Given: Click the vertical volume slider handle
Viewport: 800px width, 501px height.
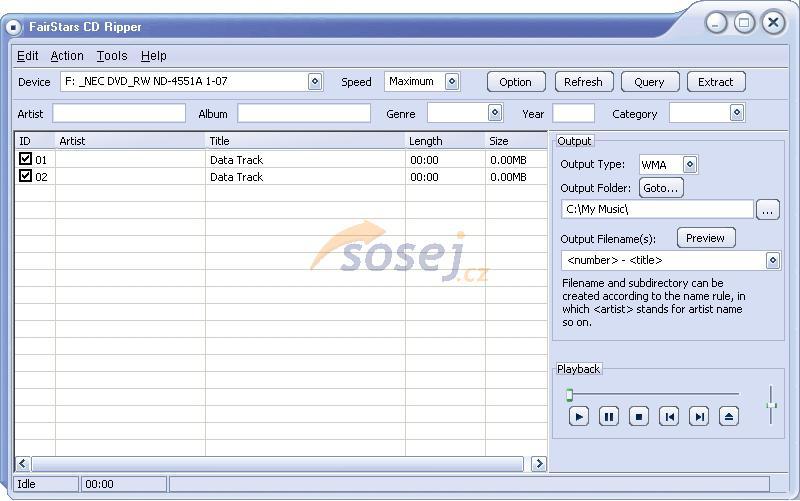Looking at the screenshot, I should coord(771,405).
